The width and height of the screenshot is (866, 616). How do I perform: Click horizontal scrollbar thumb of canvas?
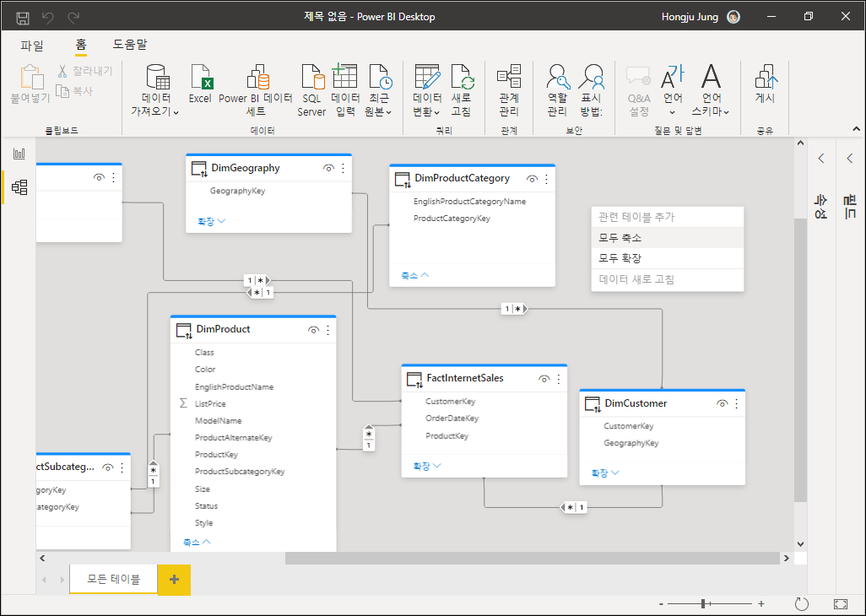(x=532, y=558)
